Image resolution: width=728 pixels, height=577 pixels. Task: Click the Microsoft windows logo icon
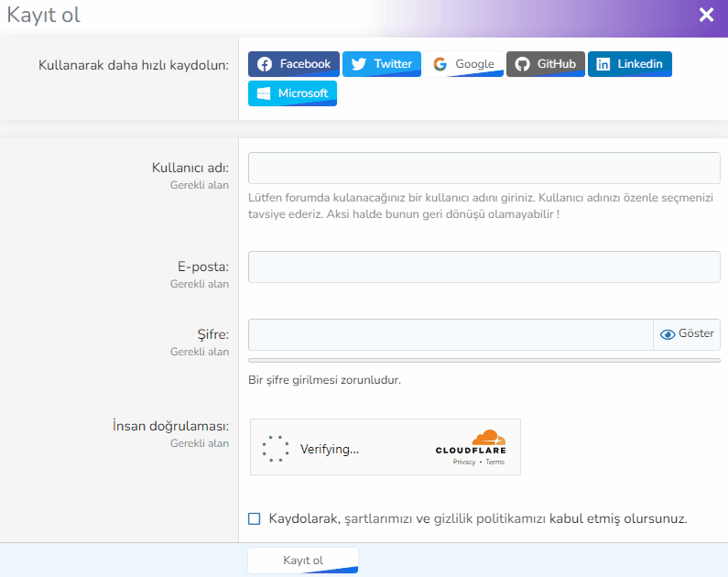tap(264, 93)
